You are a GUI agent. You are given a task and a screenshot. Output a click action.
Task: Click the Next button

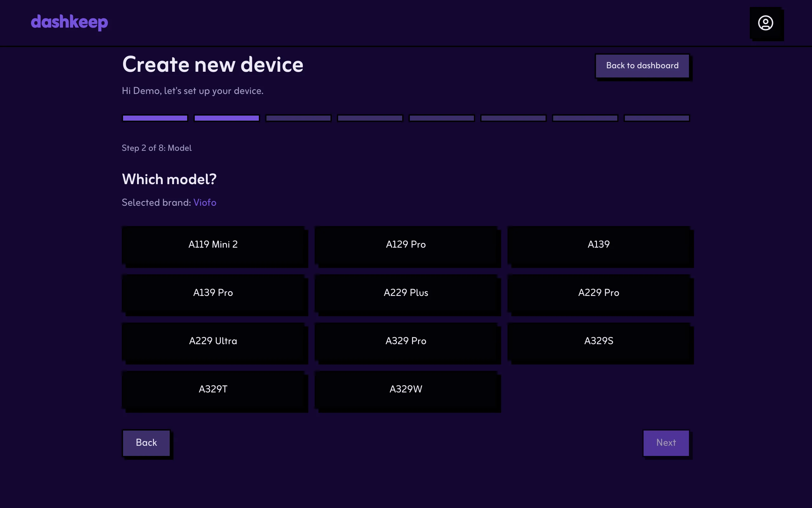666,443
